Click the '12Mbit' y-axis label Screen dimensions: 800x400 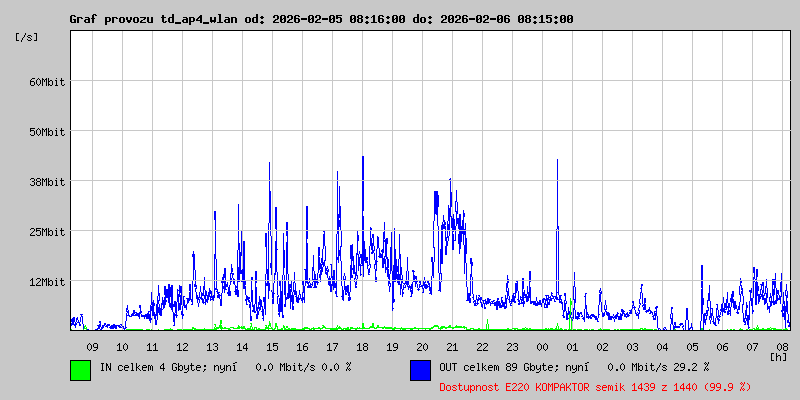47,282
